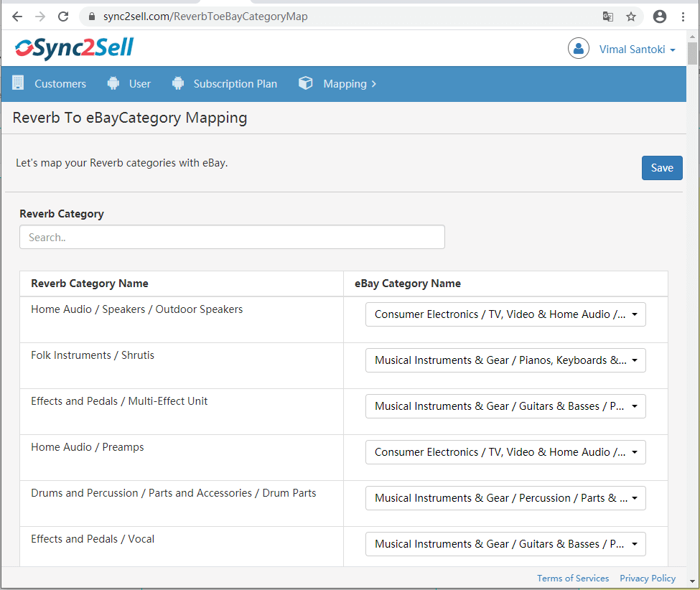Click the address bar URL

[x=205, y=17]
